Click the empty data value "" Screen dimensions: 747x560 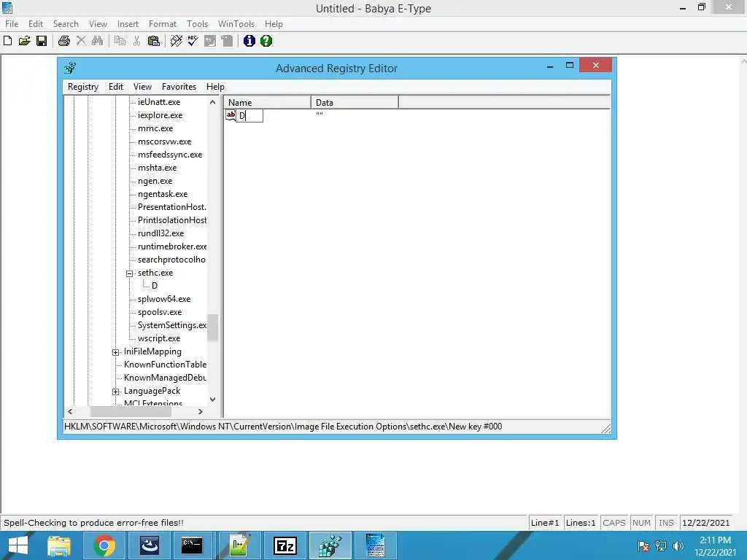[x=320, y=114]
